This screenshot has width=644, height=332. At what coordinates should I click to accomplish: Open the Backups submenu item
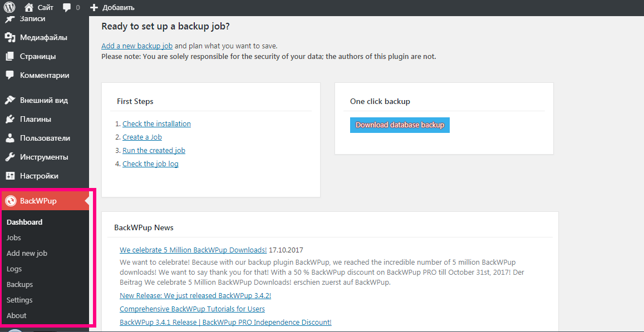19,284
